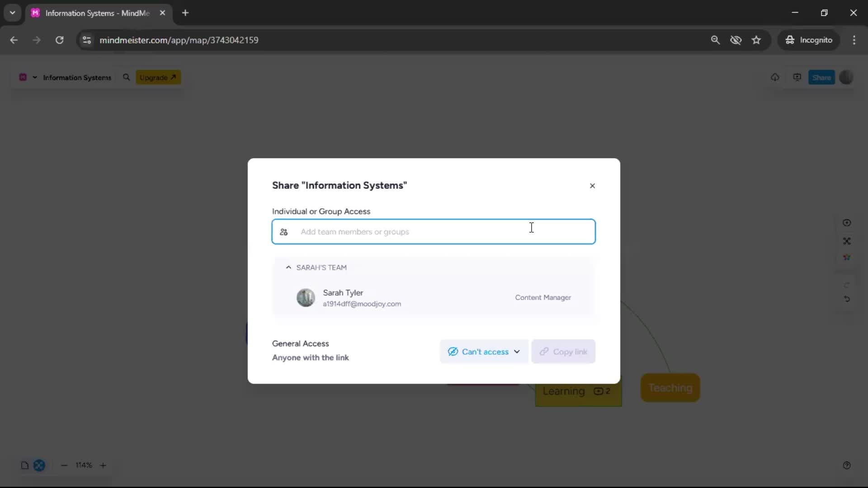868x488 pixels.
Task: Click the add topic plus-circle icon
Action: pyautogui.click(x=847, y=223)
